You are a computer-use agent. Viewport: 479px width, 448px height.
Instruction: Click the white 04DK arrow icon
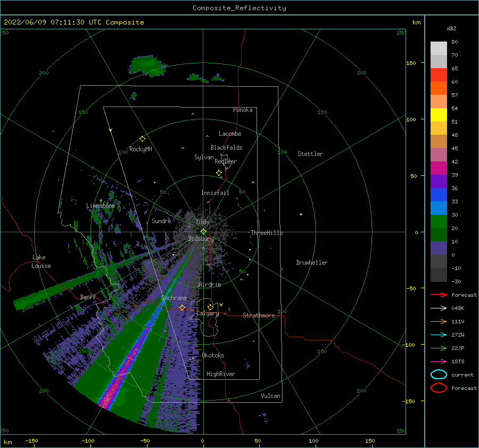[x=439, y=308]
